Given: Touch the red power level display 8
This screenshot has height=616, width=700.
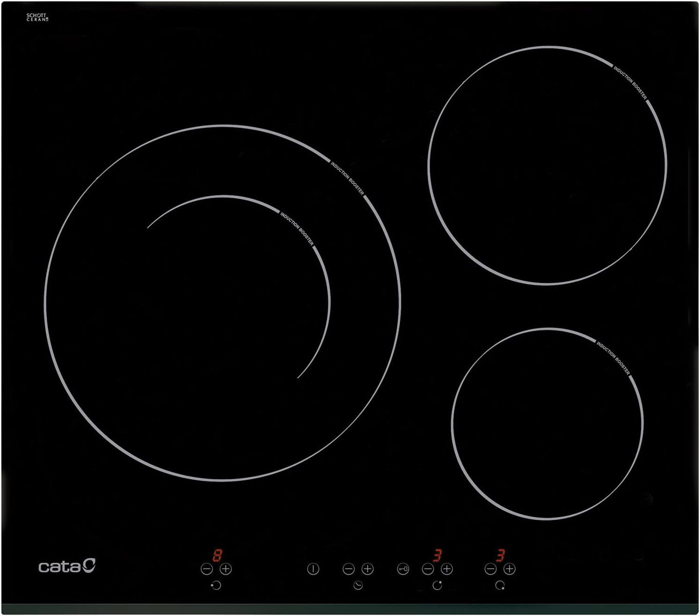Looking at the screenshot, I should click(x=218, y=555).
